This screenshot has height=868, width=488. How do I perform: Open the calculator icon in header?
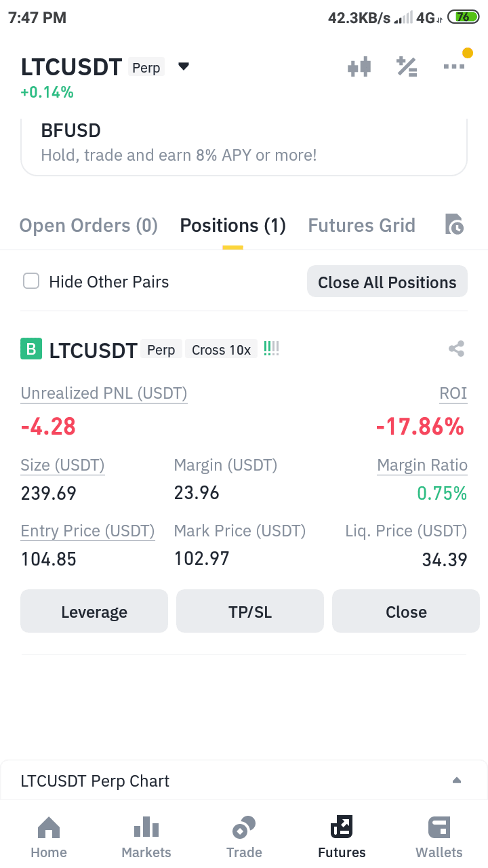point(407,67)
